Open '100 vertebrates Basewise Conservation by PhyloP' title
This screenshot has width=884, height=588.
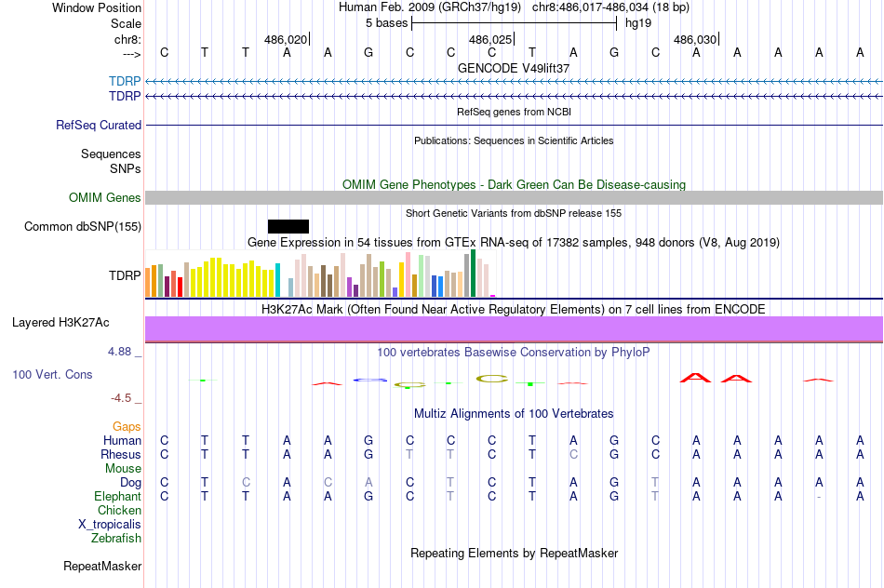pos(514,353)
